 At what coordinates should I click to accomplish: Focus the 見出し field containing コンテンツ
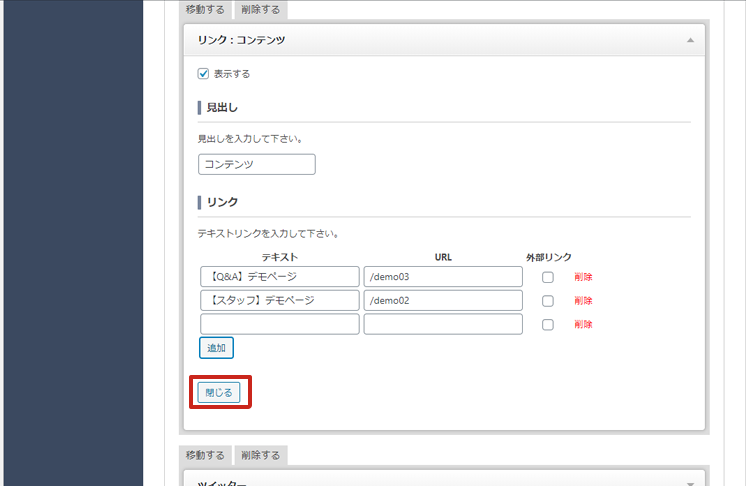[257, 164]
